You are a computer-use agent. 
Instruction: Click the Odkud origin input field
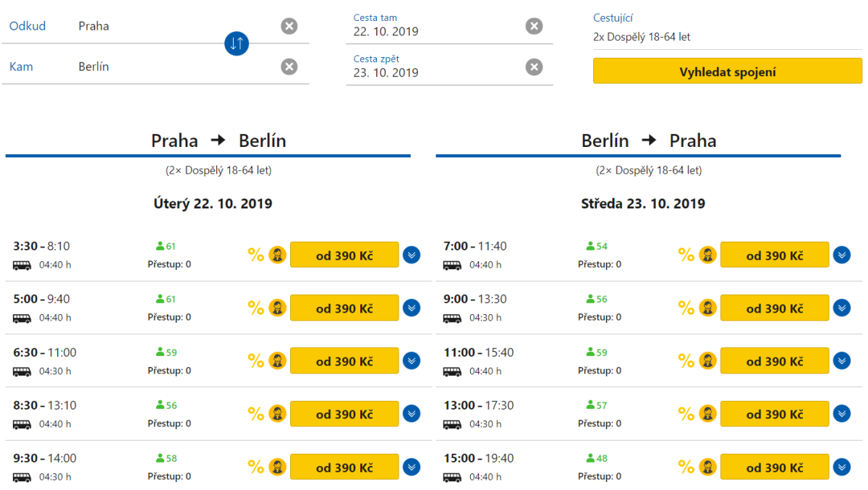[x=174, y=26]
